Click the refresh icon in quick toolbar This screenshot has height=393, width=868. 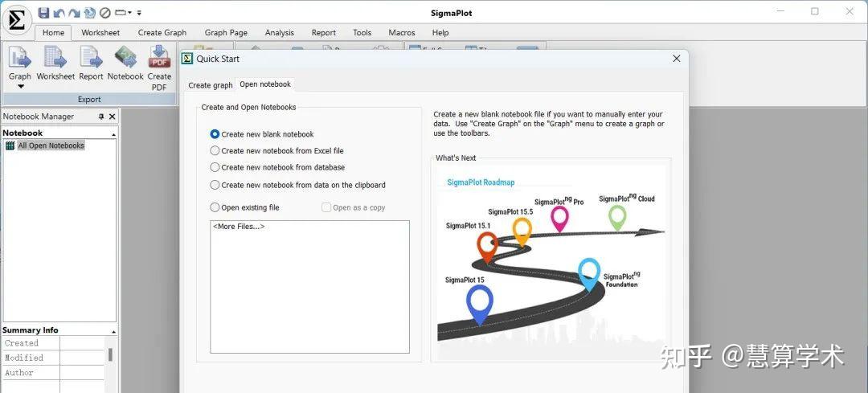point(89,12)
